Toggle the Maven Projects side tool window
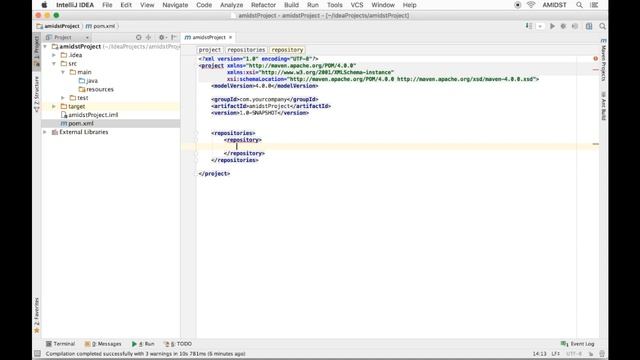This screenshot has width=640, height=360. 603,60
